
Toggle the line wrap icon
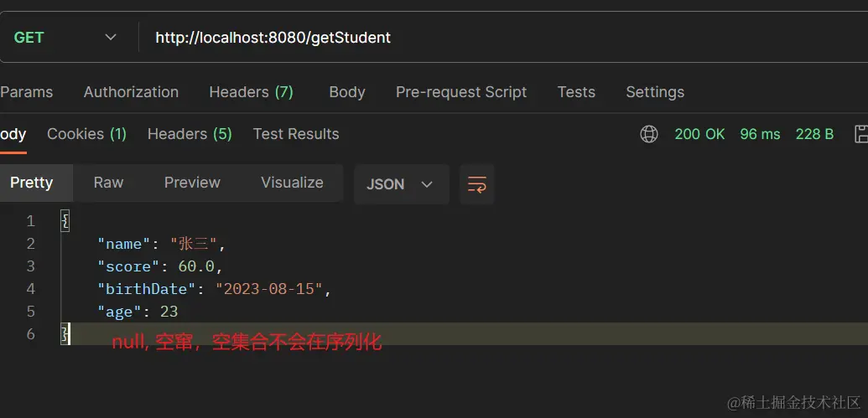tap(476, 184)
